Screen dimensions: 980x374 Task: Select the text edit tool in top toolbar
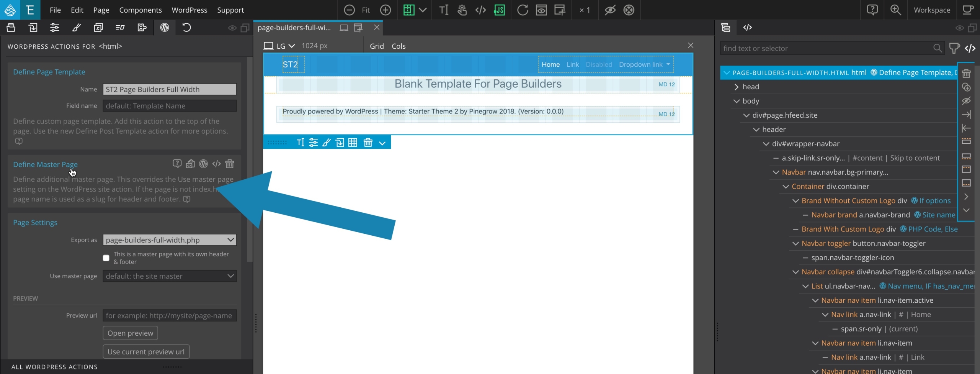(x=444, y=10)
